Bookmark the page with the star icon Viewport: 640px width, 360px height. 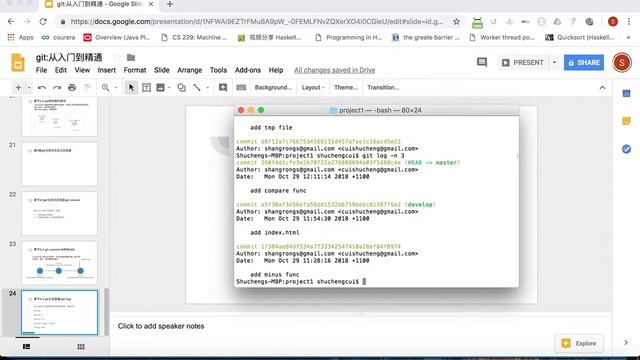click(457, 22)
